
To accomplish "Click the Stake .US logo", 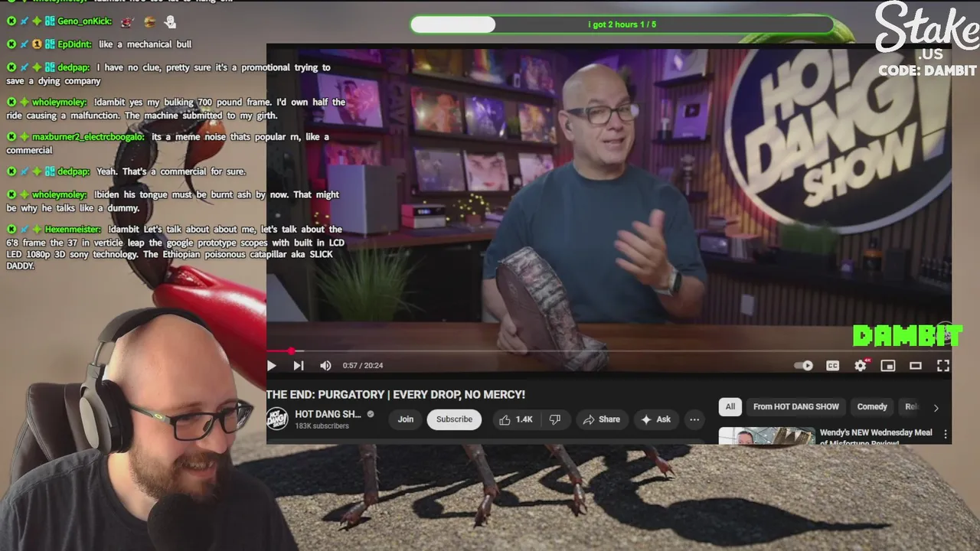I will click(x=926, y=31).
